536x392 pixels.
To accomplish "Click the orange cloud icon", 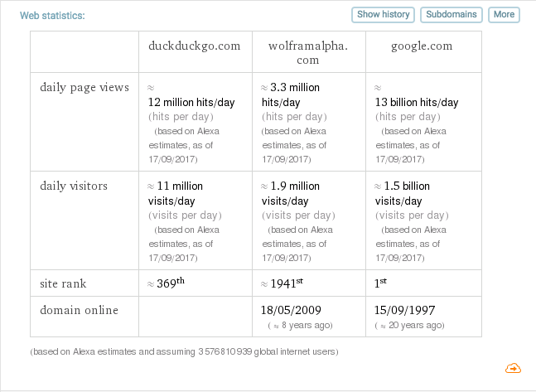I will pyautogui.click(x=512, y=368).
